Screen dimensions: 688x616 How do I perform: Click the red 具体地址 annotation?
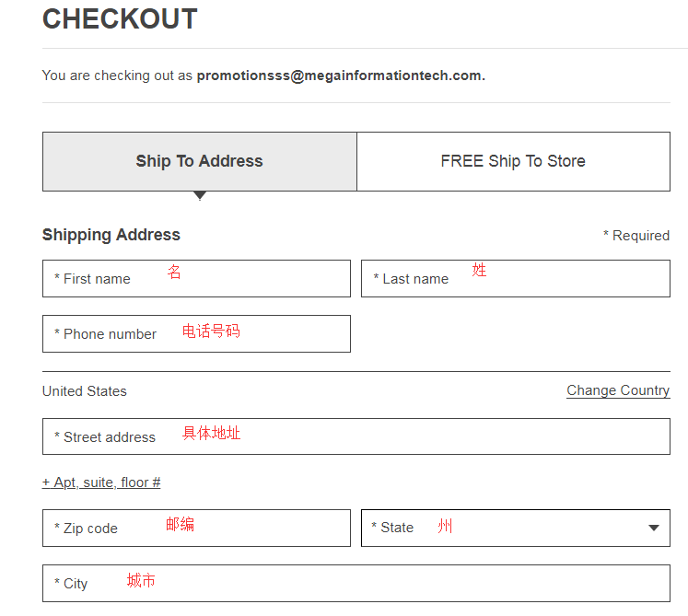(212, 433)
